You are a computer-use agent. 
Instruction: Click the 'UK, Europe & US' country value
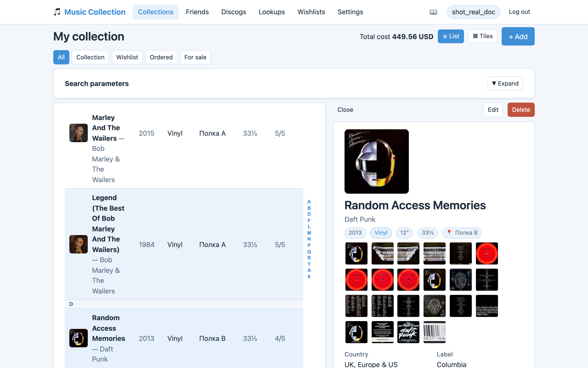[371, 364]
